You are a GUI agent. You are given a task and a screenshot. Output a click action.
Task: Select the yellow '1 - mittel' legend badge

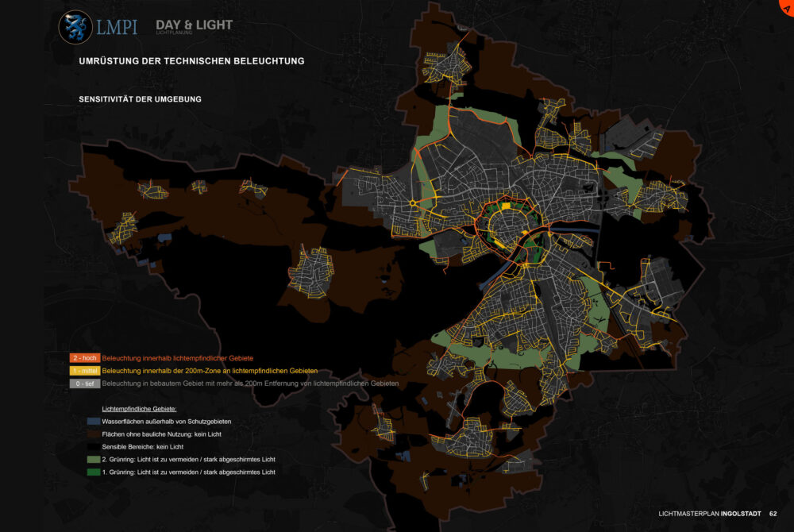(84, 371)
